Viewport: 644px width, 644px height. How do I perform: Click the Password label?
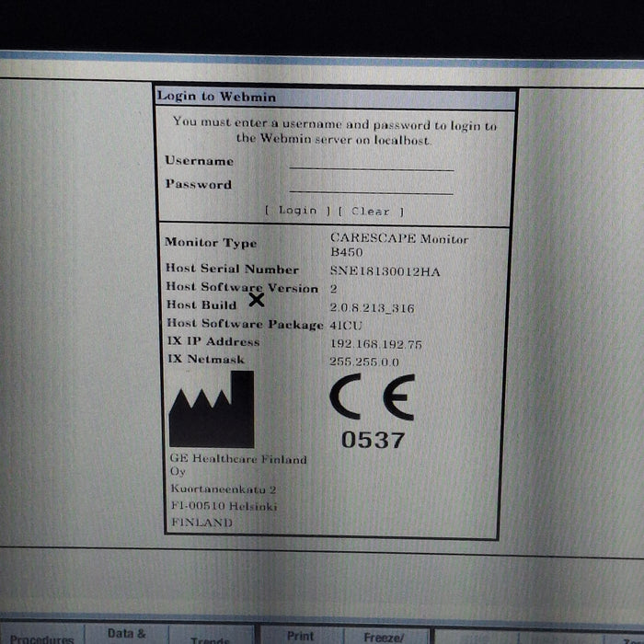coord(199,184)
